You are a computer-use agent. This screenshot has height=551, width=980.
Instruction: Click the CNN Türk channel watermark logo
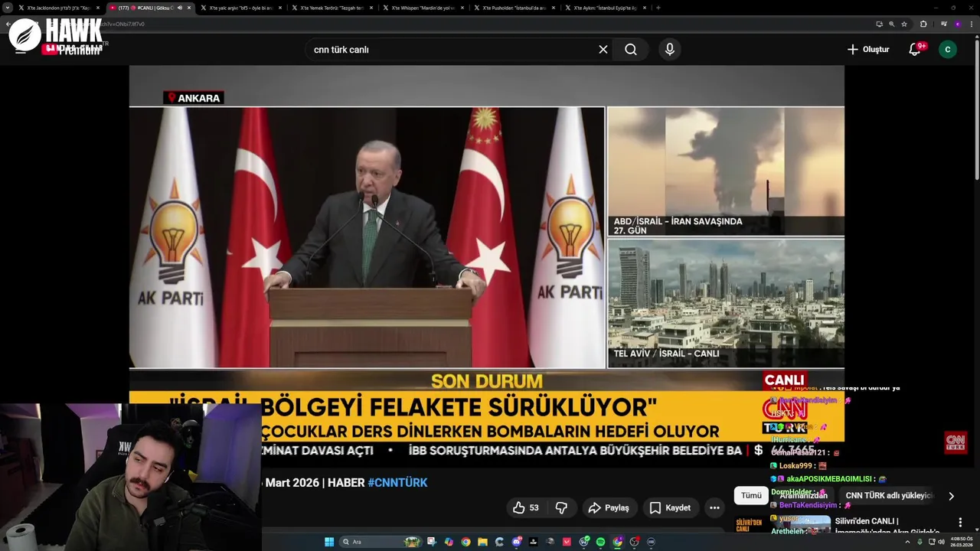(955, 442)
